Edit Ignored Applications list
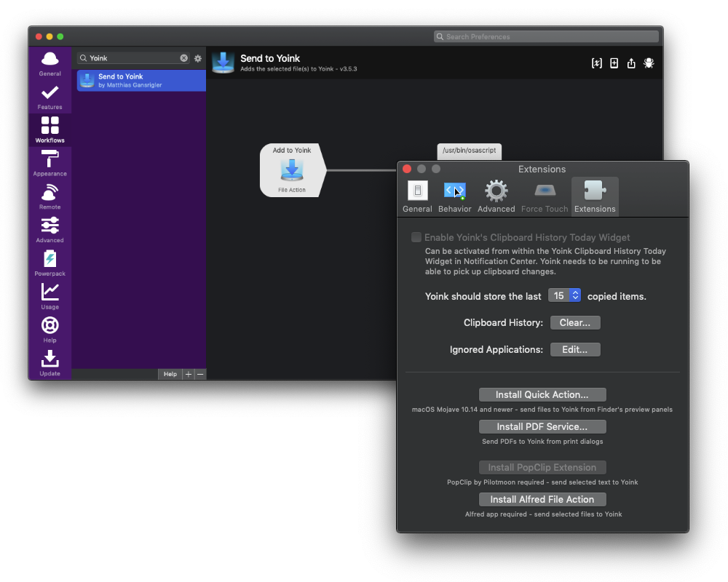 click(575, 349)
